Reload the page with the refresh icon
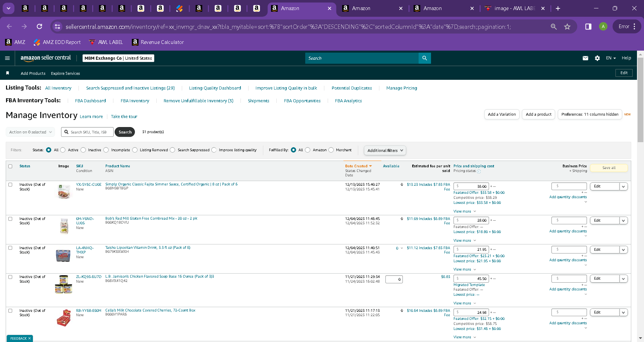 [x=39, y=26]
